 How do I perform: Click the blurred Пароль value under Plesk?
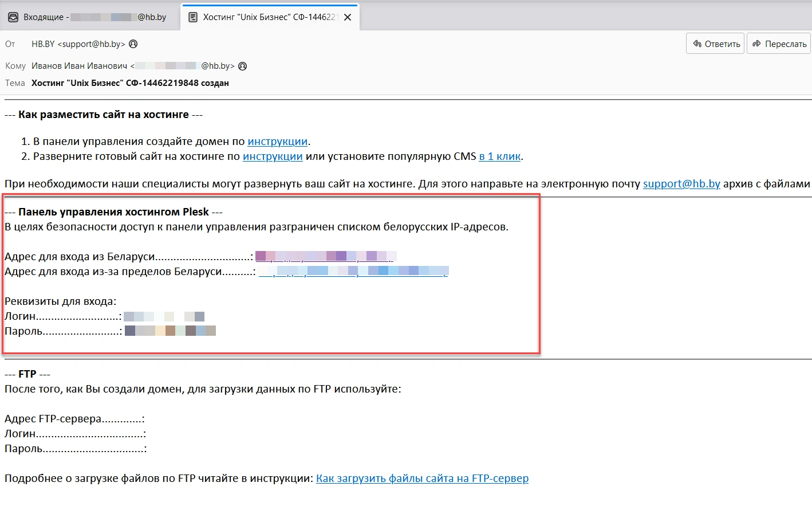click(x=170, y=331)
